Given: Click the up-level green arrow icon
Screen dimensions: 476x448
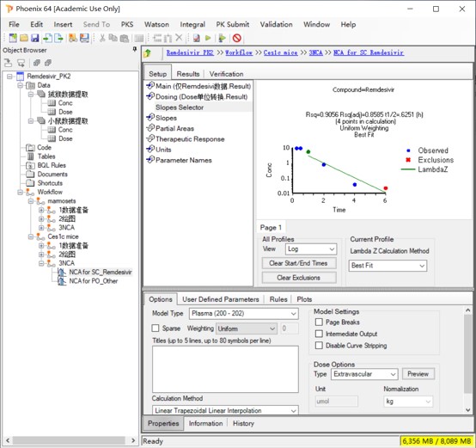Looking at the screenshot, I should [x=148, y=53].
